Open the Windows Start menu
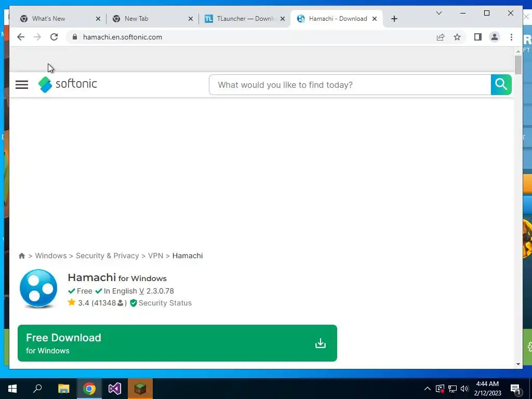This screenshot has height=399, width=532. pos(12,389)
